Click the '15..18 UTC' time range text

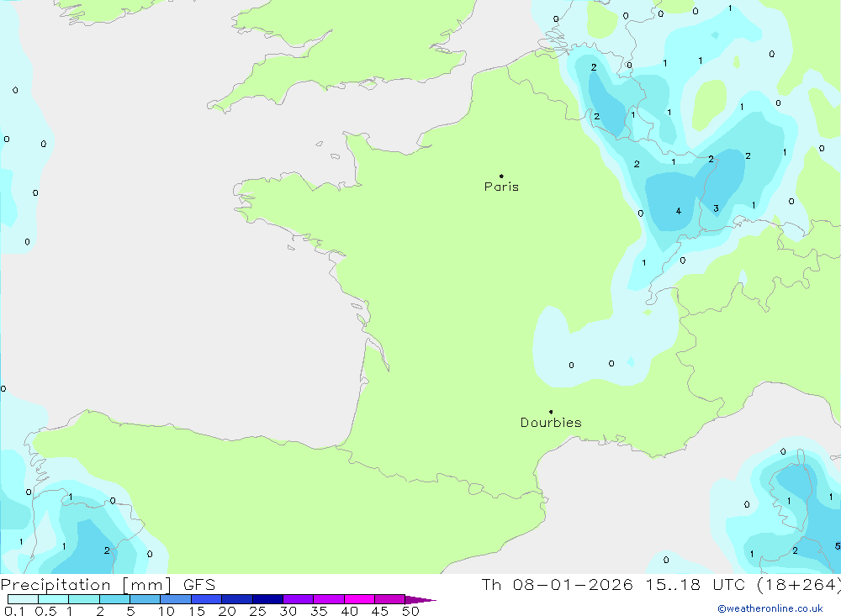[x=696, y=585]
